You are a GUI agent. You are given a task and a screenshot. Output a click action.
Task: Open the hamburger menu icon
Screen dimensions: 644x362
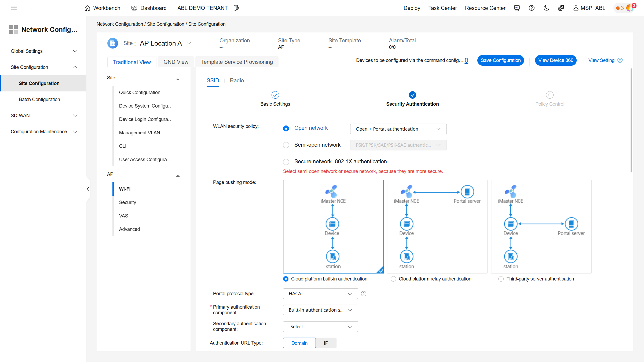click(14, 8)
